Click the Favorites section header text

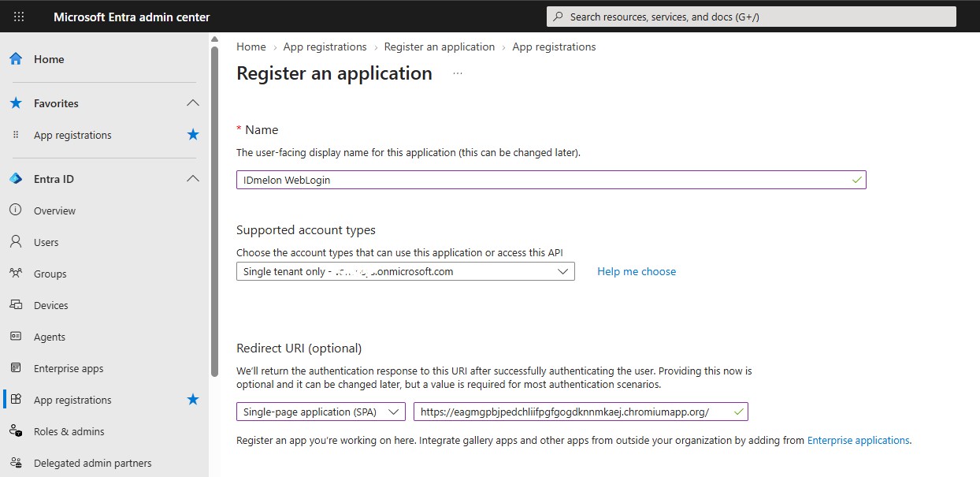click(56, 103)
